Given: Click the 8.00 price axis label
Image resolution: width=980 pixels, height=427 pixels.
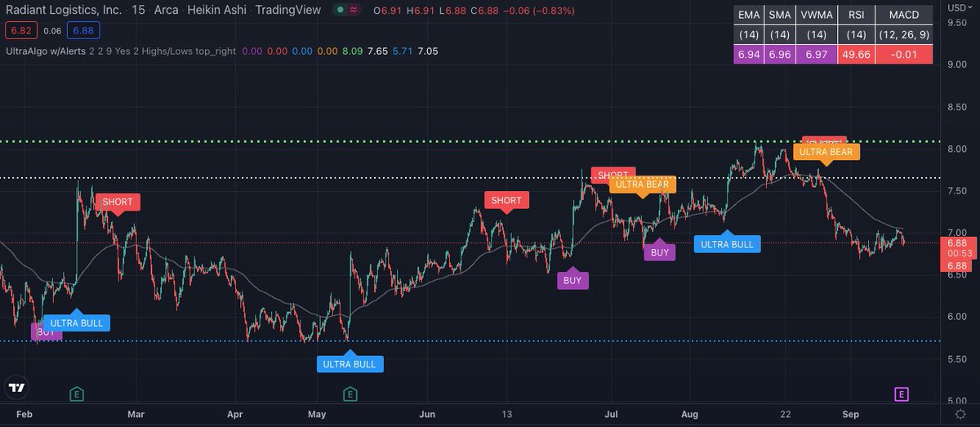Looking at the screenshot, I should coord(957,149).
